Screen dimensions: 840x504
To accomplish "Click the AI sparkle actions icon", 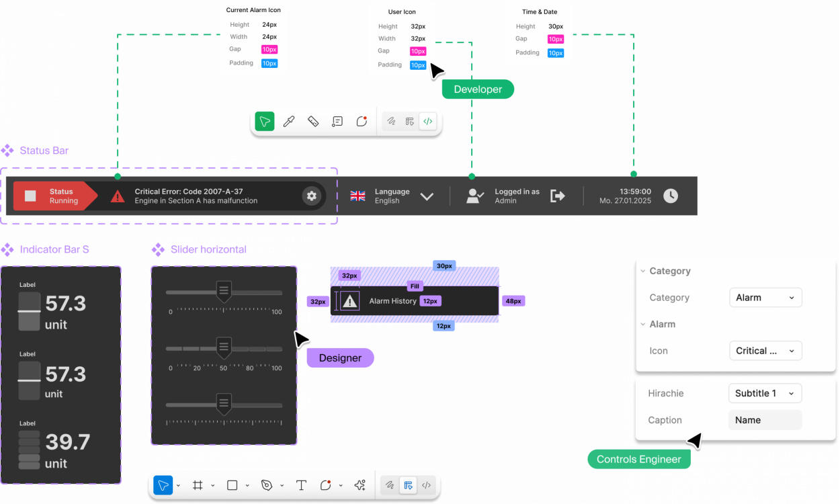I will [360, 485].
